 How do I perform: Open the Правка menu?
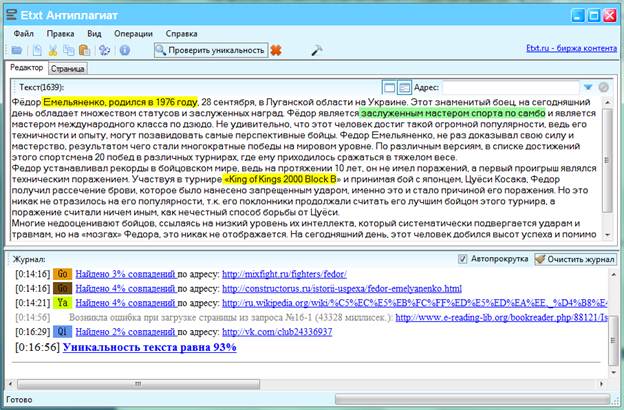[60, 33]
